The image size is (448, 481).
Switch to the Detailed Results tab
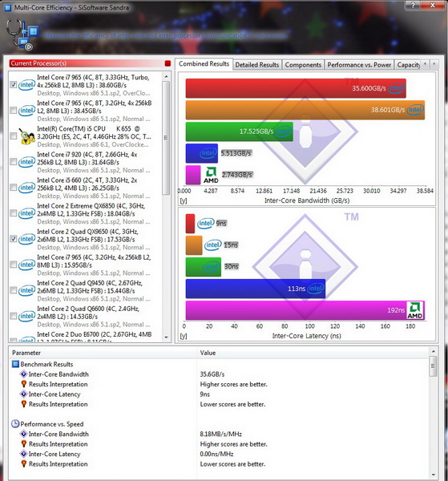tap(257, 65)
